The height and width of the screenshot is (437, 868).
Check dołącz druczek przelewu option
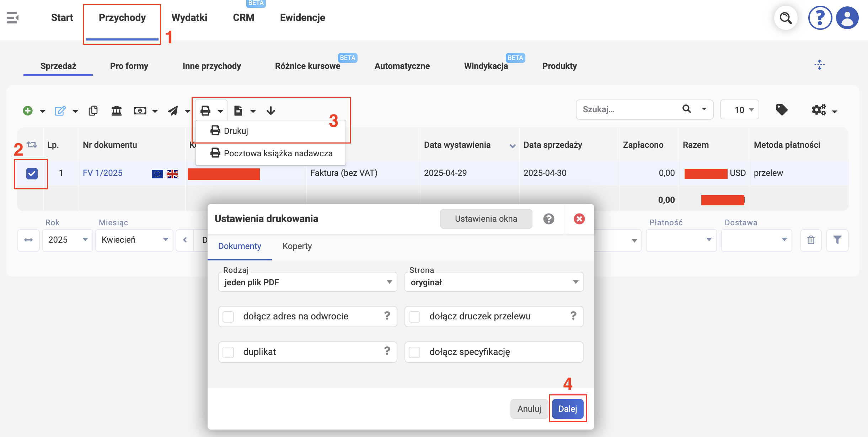pyautogui.click(x=414, y=317)
